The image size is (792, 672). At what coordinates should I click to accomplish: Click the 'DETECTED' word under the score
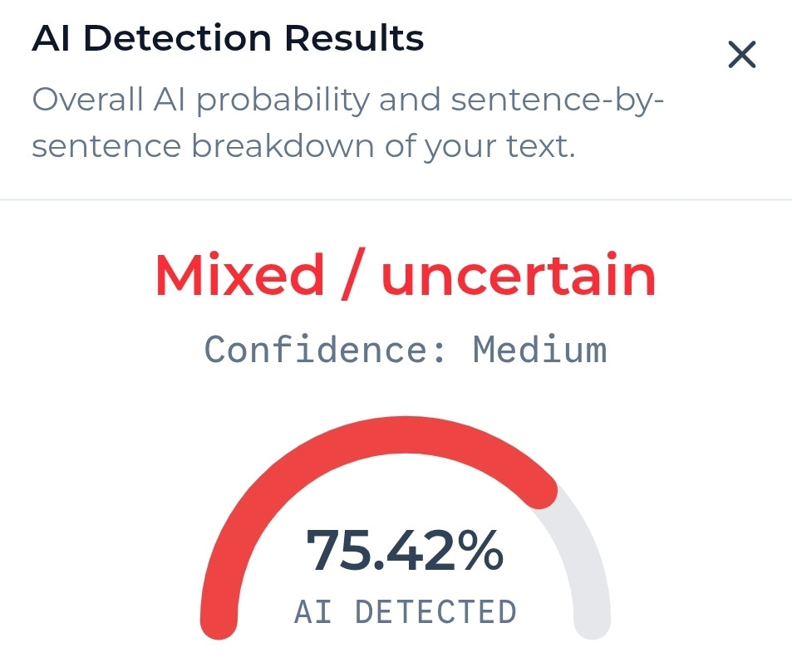click(x=435, y=612)
